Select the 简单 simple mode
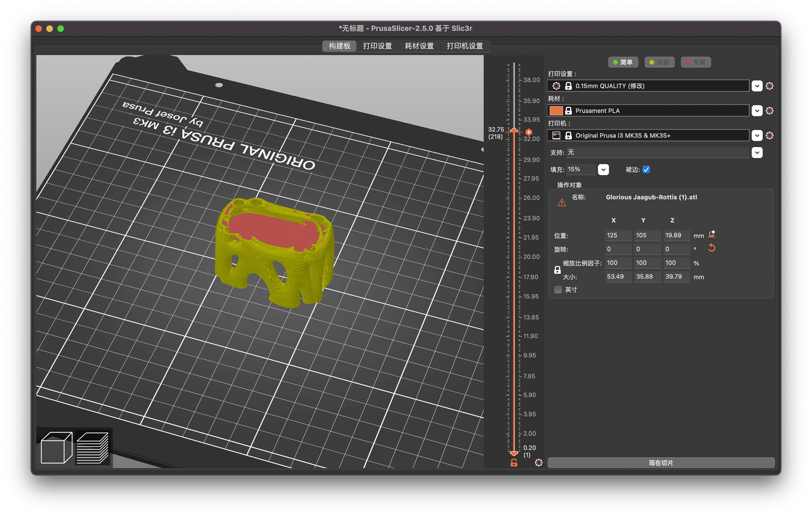Screen dimensions: 812x516 point(623,62)
